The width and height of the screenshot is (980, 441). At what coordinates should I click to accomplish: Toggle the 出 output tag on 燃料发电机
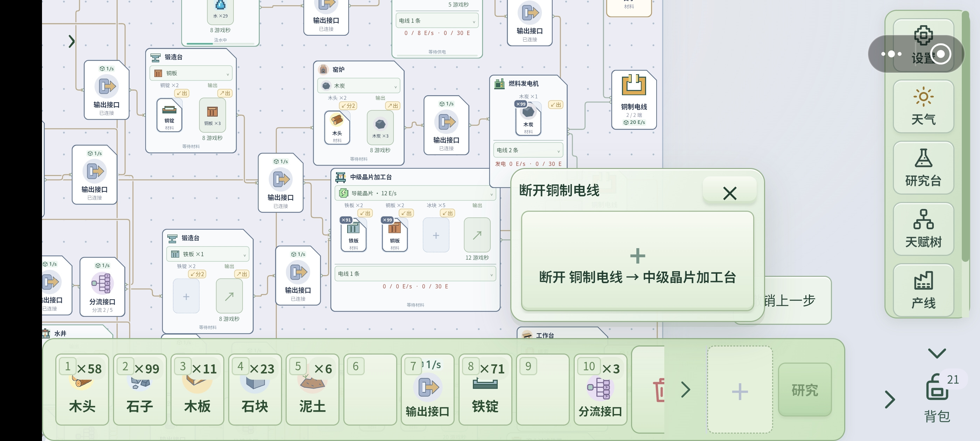click(555, 105)
